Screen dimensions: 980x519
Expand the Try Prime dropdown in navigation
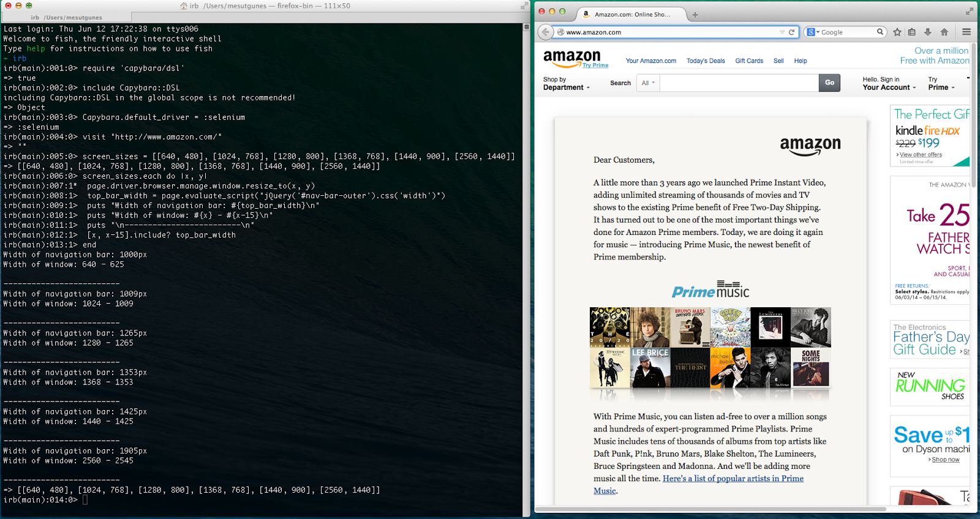[x=941, y=84]
